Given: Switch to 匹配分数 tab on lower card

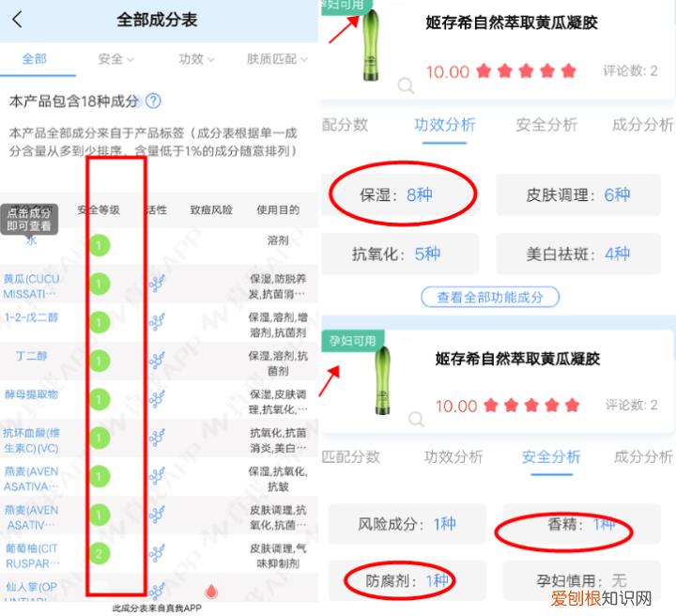Looking at the screenshot, I should (350, 456).
